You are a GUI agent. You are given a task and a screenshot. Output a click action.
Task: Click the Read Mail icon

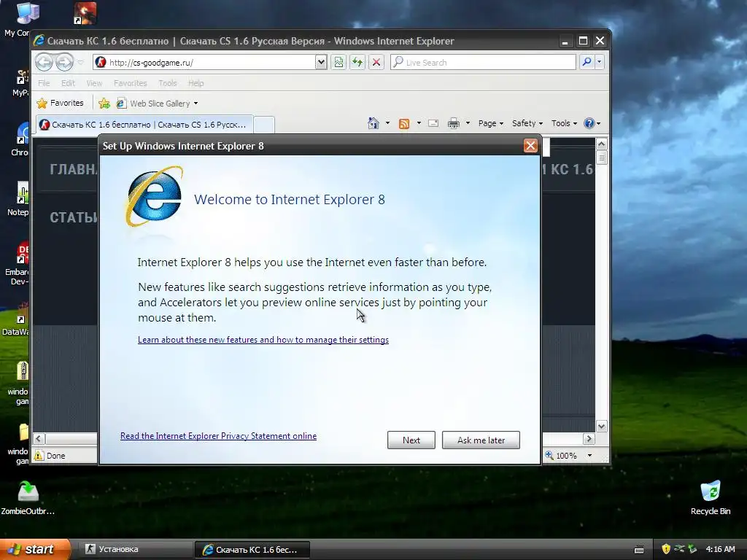click(x=433, y=123)
